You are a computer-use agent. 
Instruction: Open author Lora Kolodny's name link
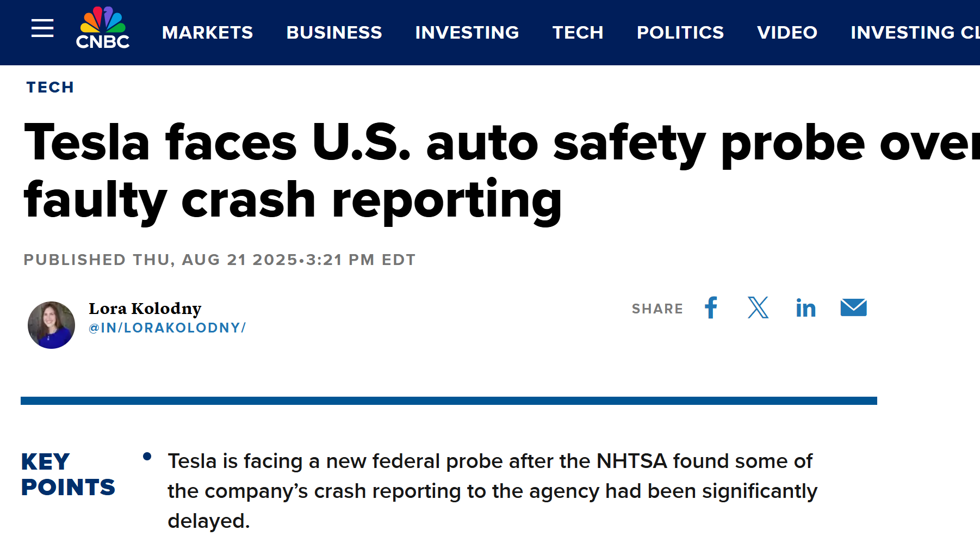[145, 309]
